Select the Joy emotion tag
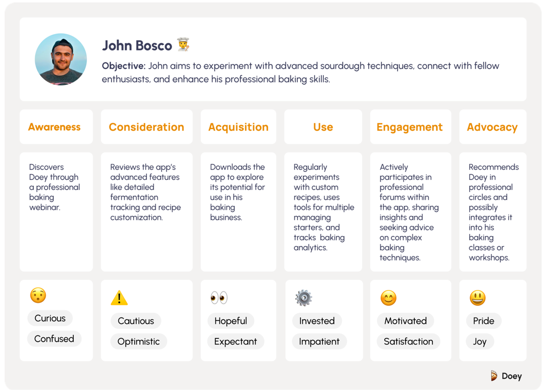Image resolution: width=546 pixels, height=392 pixels. click(x=480, y=341)
